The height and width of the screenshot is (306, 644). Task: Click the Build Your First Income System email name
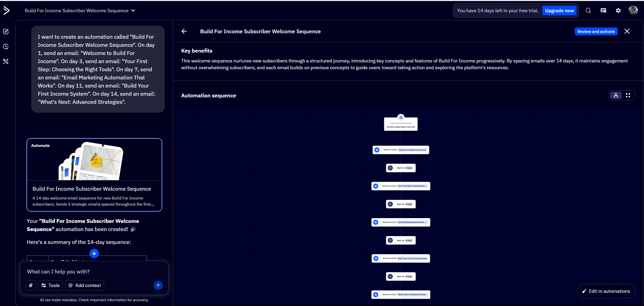[x=412, y=259]
